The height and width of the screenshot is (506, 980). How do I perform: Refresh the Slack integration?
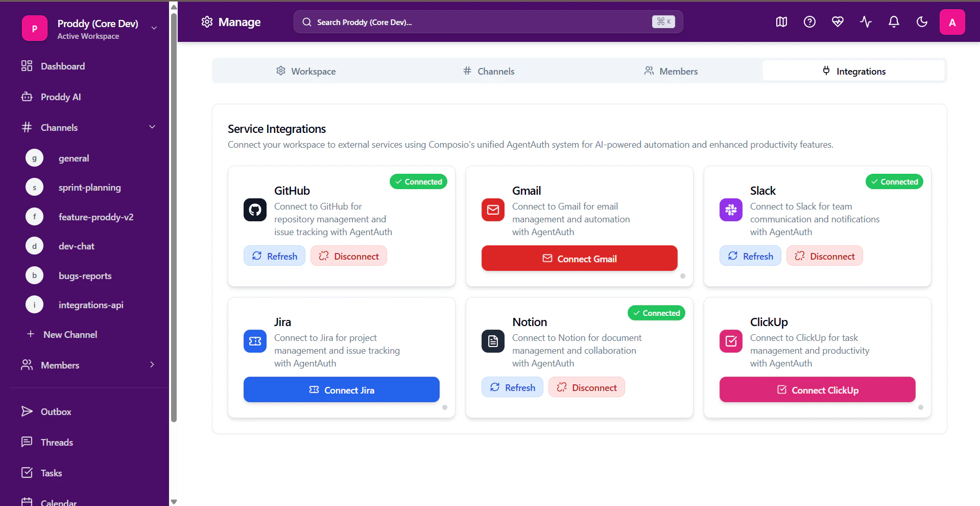750,256
